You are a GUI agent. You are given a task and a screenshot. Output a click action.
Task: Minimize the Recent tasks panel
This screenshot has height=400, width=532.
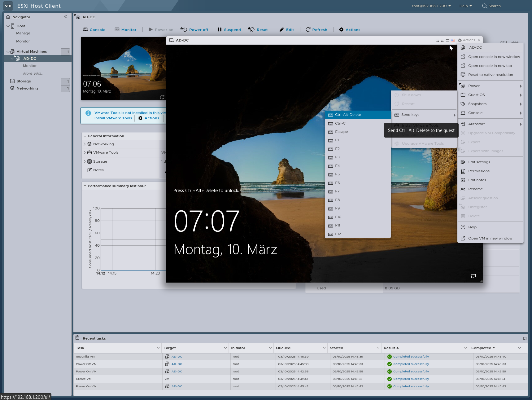[525, 338]
